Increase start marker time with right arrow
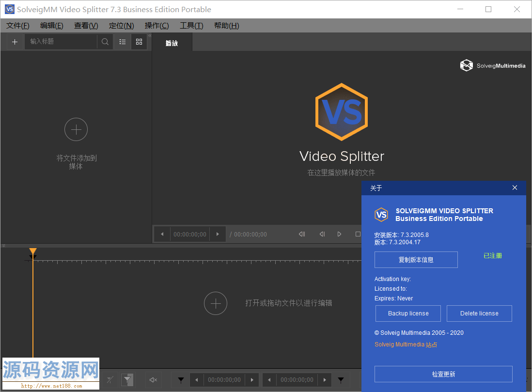The width and height of the screenshot is (532, 392). [x=252, y=380]
